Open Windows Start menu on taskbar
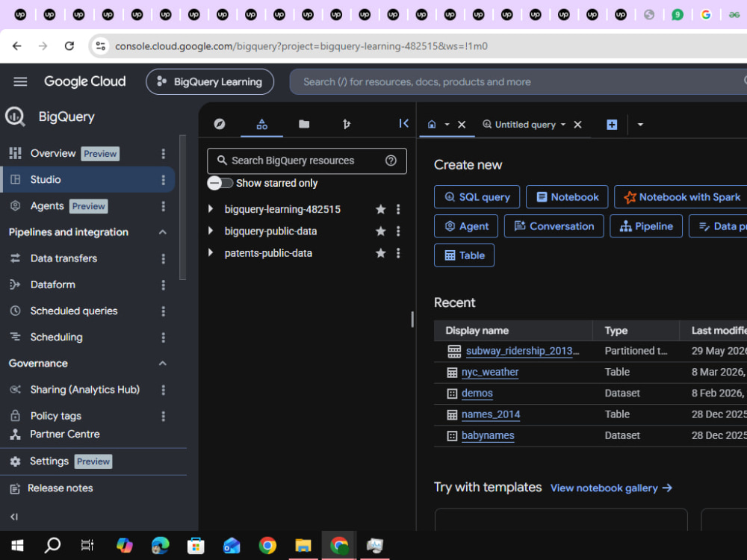 18,545
